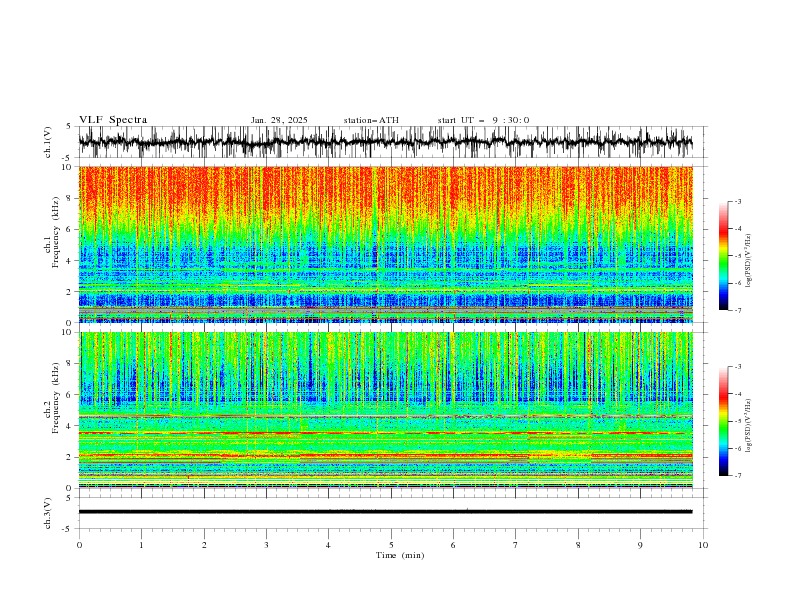792x612 pixels.
Task: Click time axis tick label "6"
Action: coord(453,545)
